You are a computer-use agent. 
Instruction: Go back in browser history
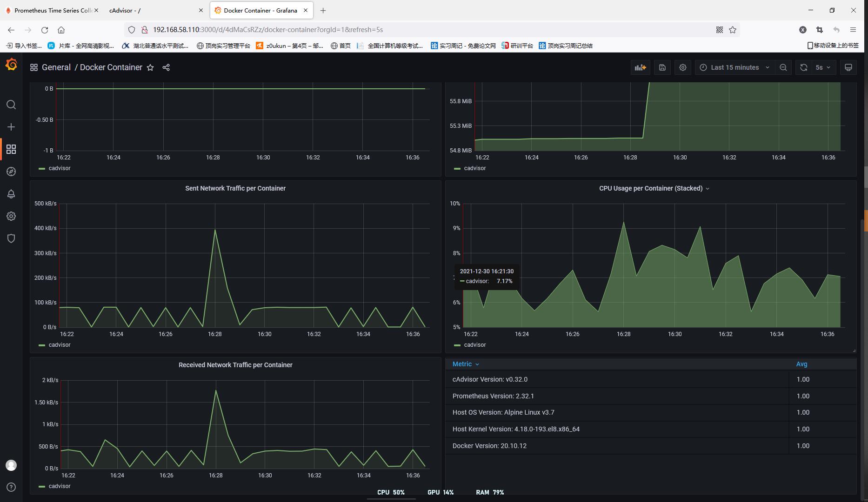[x=11, y=30]
